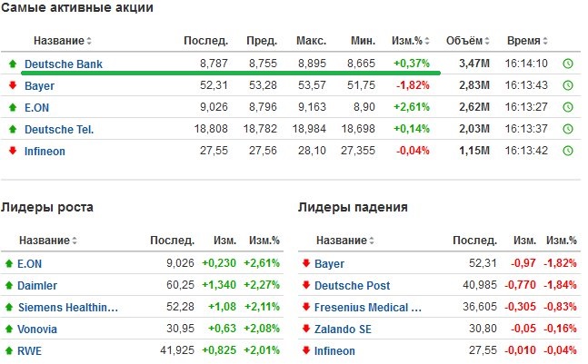The width and height of the screenshot is (588, 364).
Task: Click red down arrow beside Deutsche Post
Action: (x=306, y=285)
